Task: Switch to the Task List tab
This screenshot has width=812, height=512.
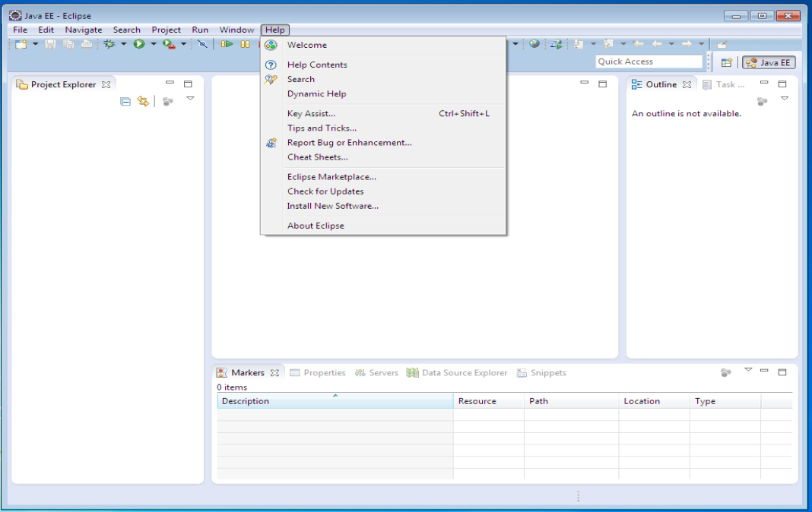Action: coord(724,85)
